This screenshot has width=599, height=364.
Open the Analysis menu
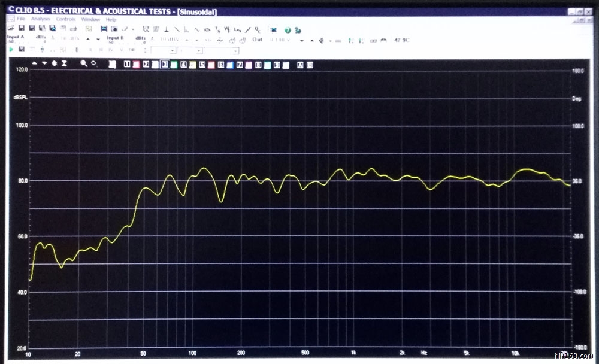pyautogui.click(x=41, y=19)
